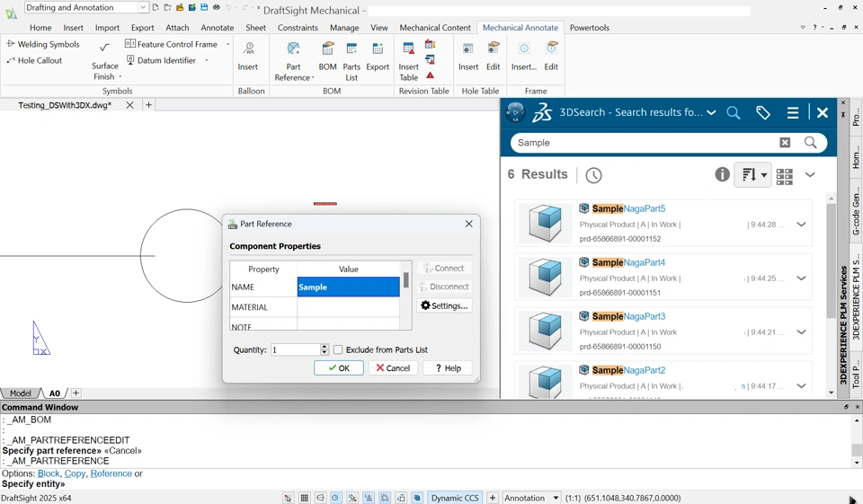The width and height of the screenshot is (863, 504).
Task: Click the Surface Finish symbol icon
Action: click(104, 48)
